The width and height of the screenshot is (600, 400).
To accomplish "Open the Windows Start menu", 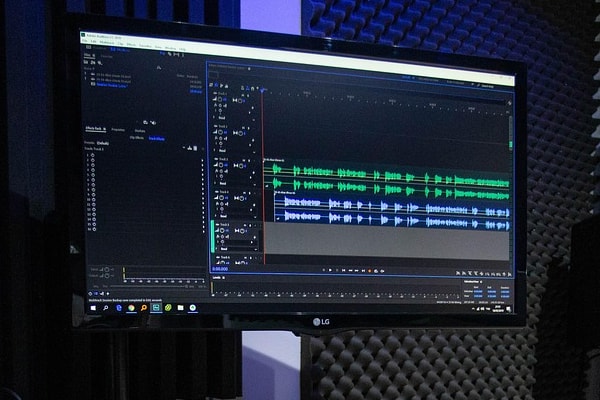I will [x=93, y=306].
